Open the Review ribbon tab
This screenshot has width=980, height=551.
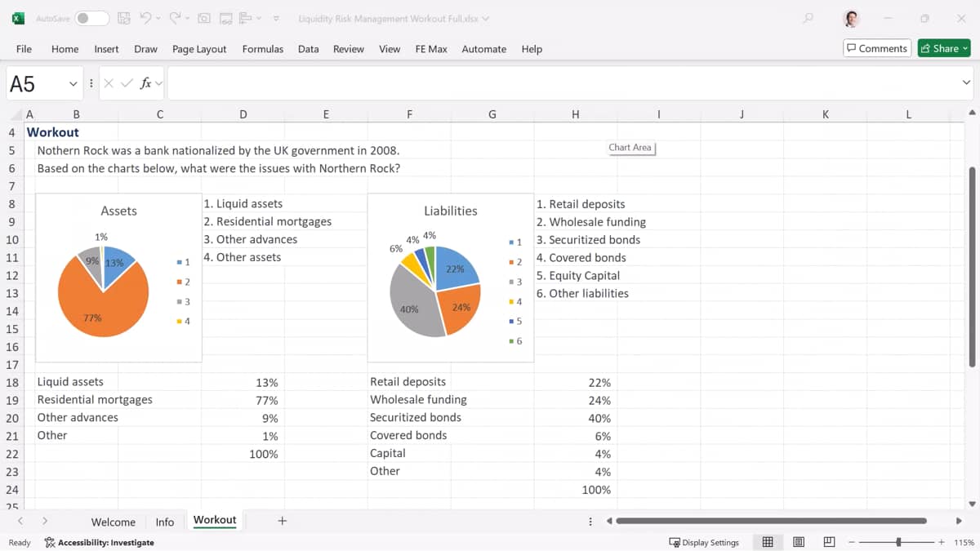point(349,49)
